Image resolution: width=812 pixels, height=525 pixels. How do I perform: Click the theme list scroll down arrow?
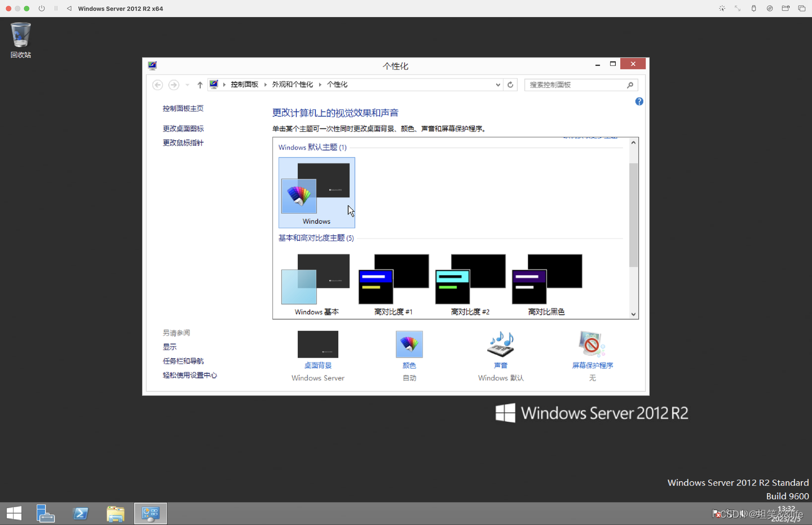click(x=633, y=314)
